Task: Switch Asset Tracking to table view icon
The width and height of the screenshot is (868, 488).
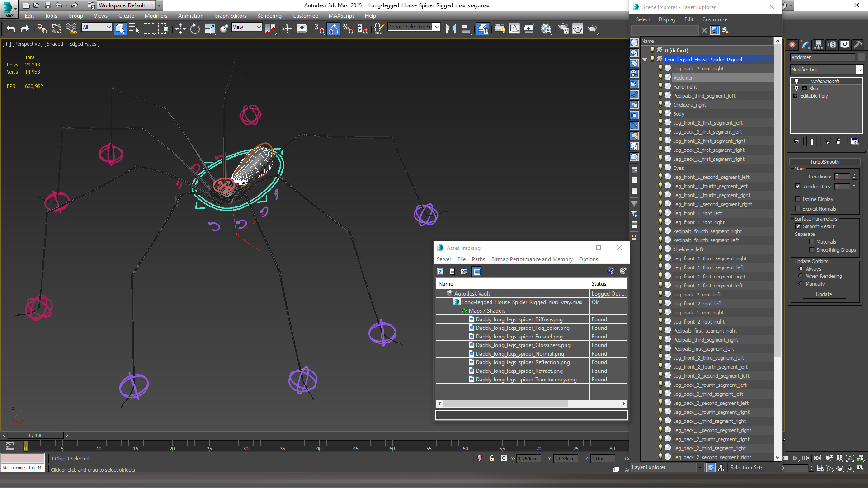Action: (477, 272)
